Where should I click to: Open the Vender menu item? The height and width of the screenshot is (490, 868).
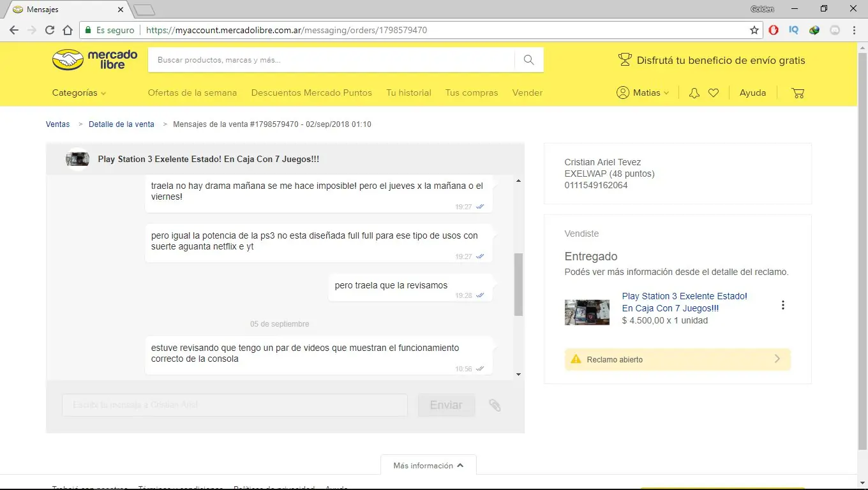[527, 93]
